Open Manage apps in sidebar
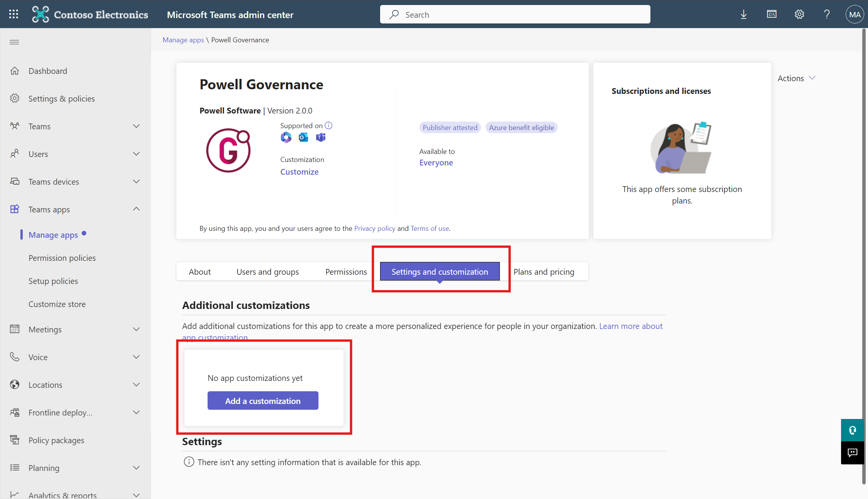This screenshot has height=499, width=868. coord(53,235)
